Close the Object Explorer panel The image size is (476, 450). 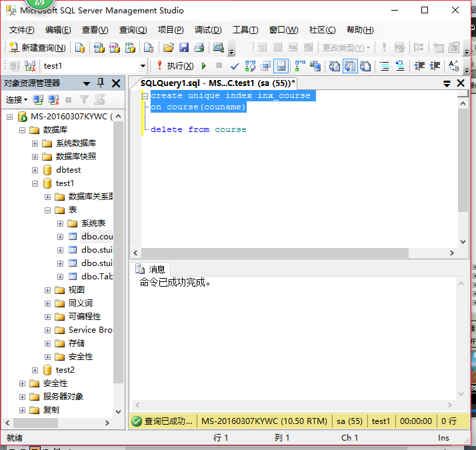tap(116, 83)
